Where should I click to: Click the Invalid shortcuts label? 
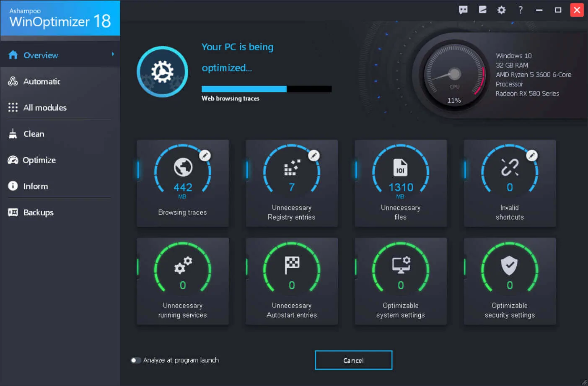tap(510, 212)
